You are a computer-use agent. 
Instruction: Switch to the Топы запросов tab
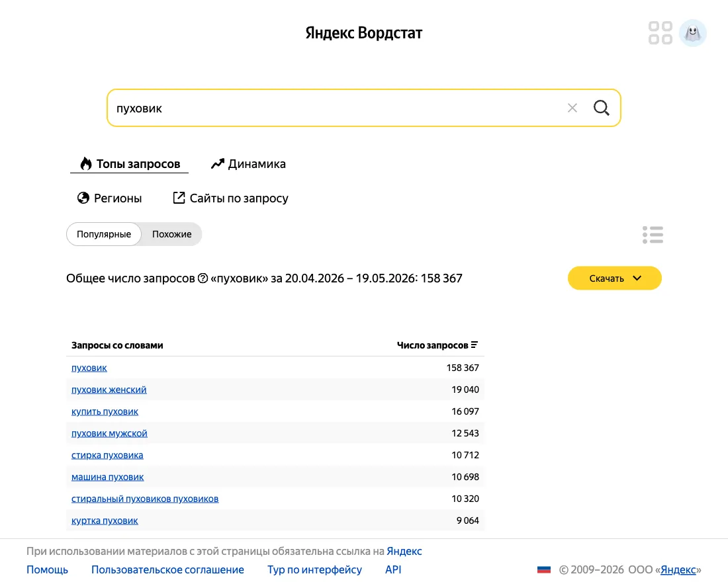(x=130, y=164)
